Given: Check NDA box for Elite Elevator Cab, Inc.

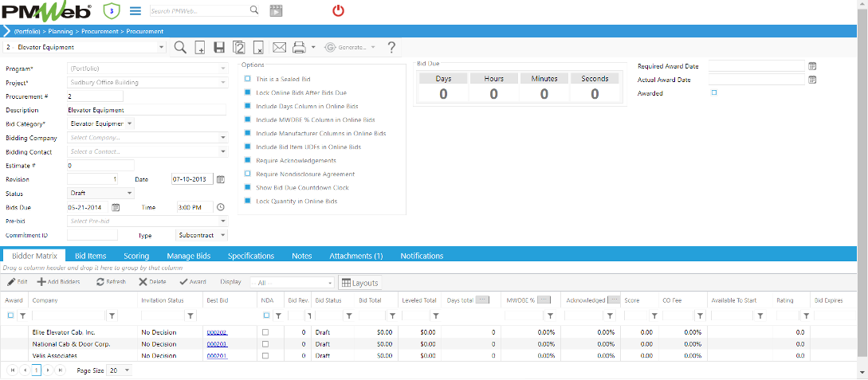Looking at the screenshot, I should [x=265, y=332].
